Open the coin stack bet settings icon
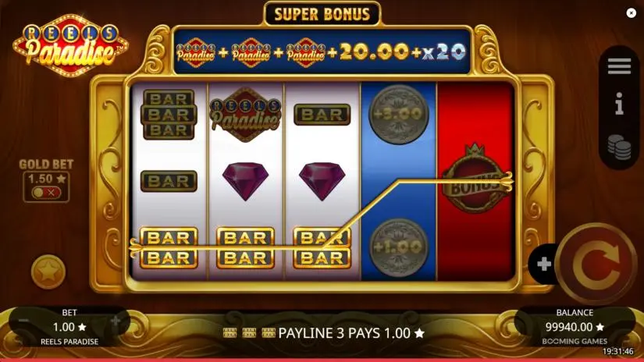The width and height of the screenshot is (644, 362). pos(619,147)
